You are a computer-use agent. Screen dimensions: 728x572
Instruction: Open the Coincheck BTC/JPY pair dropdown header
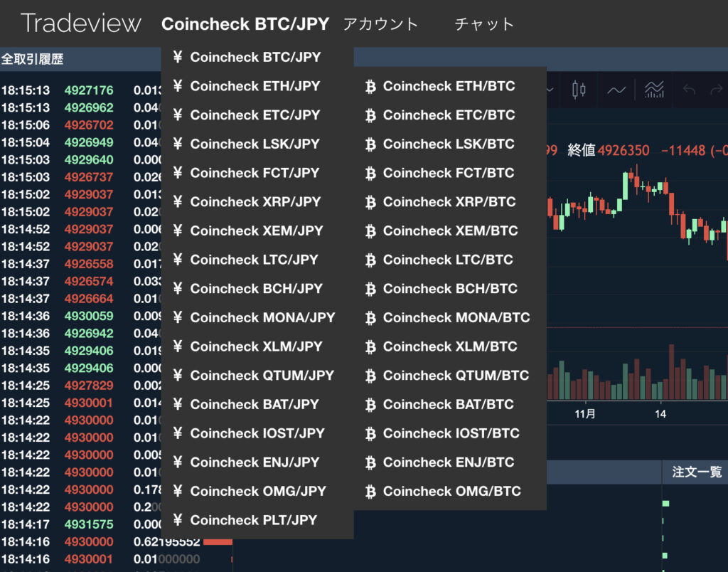click(x=245, y=23)
